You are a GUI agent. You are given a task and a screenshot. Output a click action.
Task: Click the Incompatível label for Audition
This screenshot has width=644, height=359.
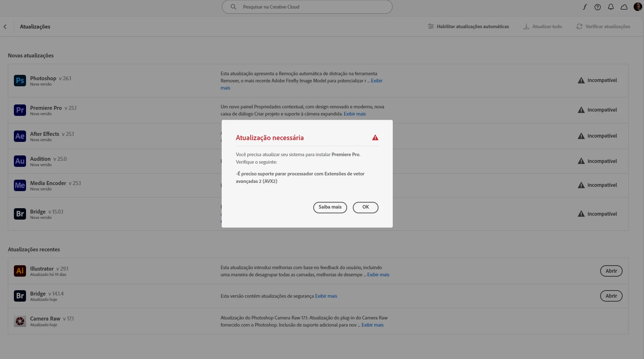(602, 161)
